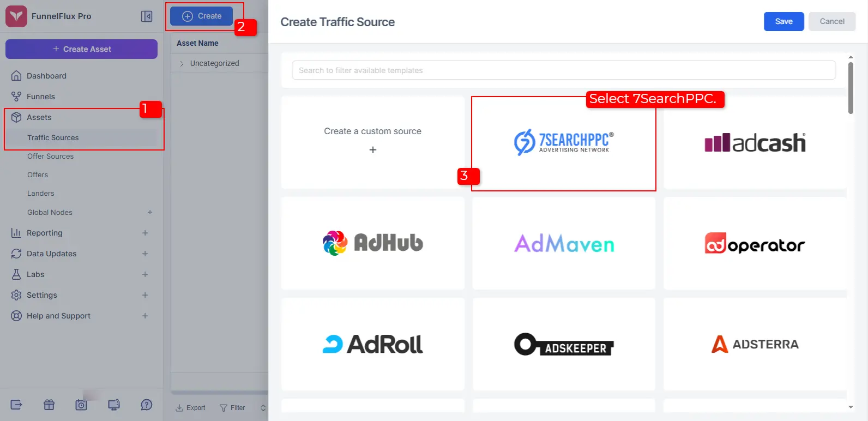Expand the Help and Support section
The height and width of the screenshot is (421, 868).
(145, 316)
